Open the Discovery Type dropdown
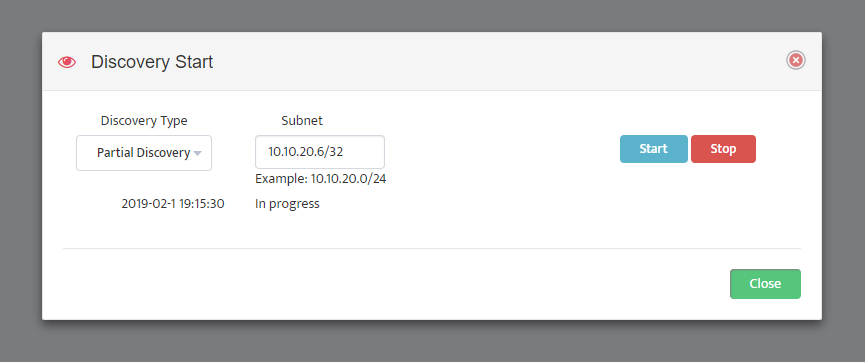Viewport: 865px width, 362px height. tap(144, 153)
